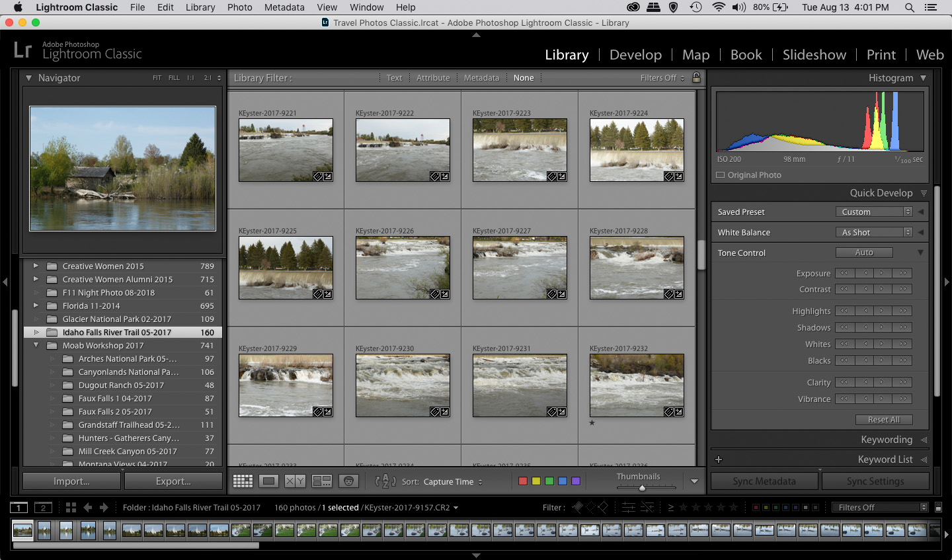952x560 pixels.
Task: Switch to the Develop module
Action: coord(635,55)
